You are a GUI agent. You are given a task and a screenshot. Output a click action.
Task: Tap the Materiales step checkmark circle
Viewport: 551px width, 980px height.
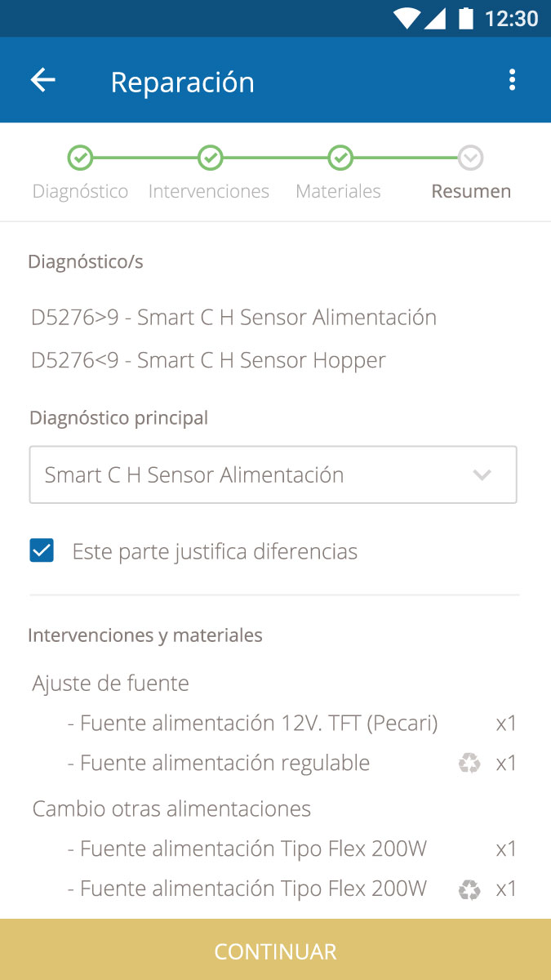pyautogui.click(x=340, y=158)
